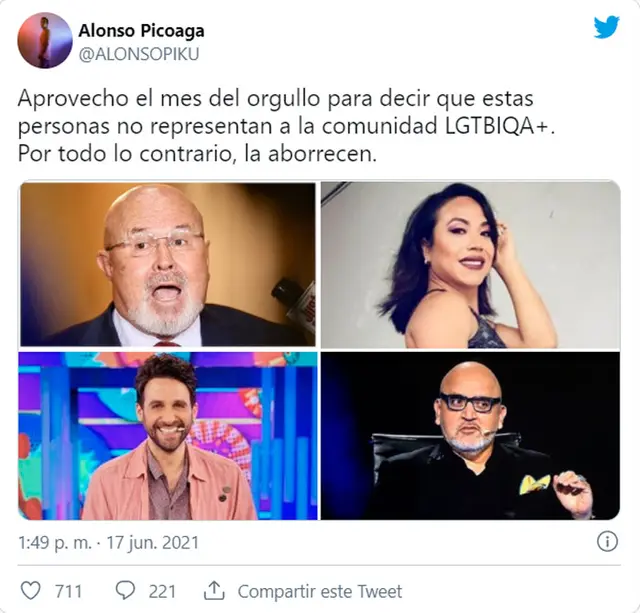Click the Alonso Picoaga display name
Viewport: 640px width, 613px height.
click(141, 31)
